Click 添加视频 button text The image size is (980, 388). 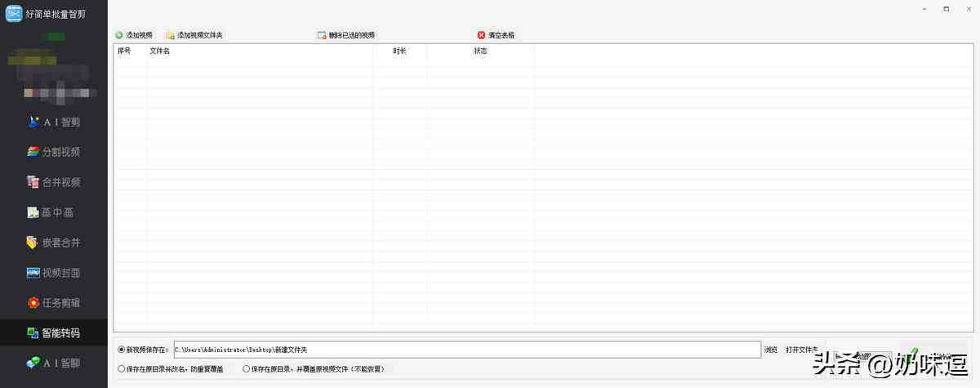click(x=139, y=35)
